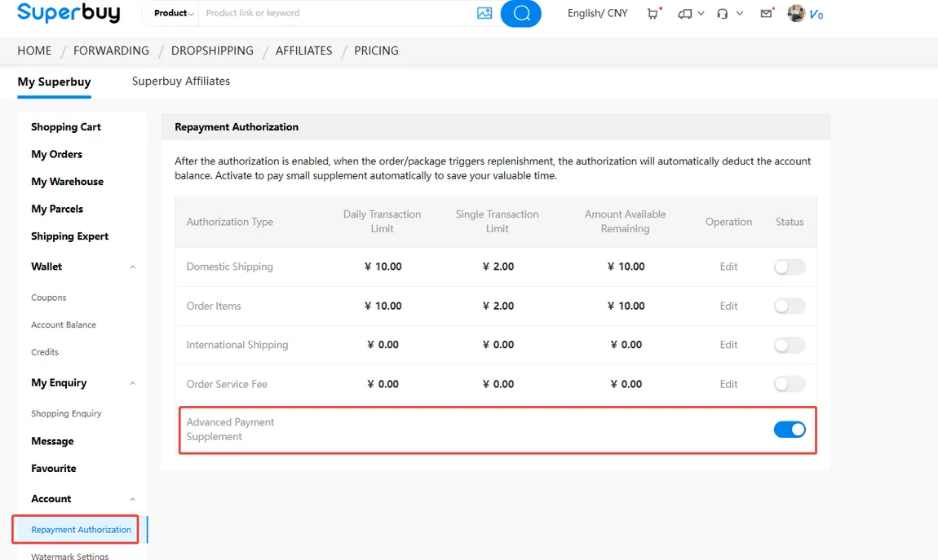
Task: Click Order Items single limit ¥ 2.00
Action: coord(498,306)
